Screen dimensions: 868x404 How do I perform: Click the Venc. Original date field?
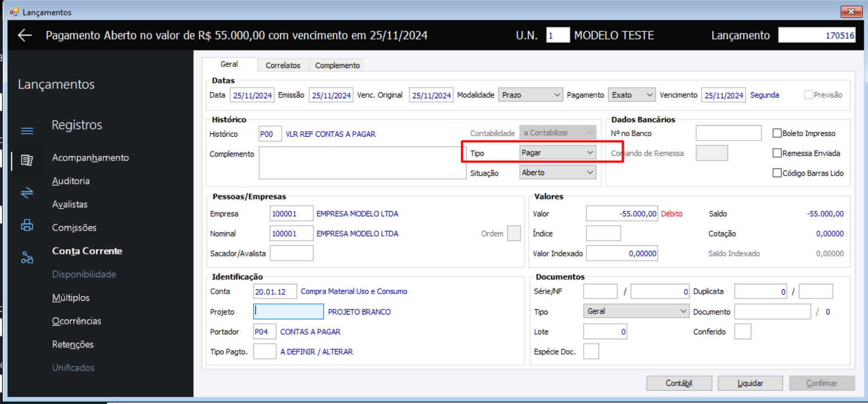[x=431, y=95]
